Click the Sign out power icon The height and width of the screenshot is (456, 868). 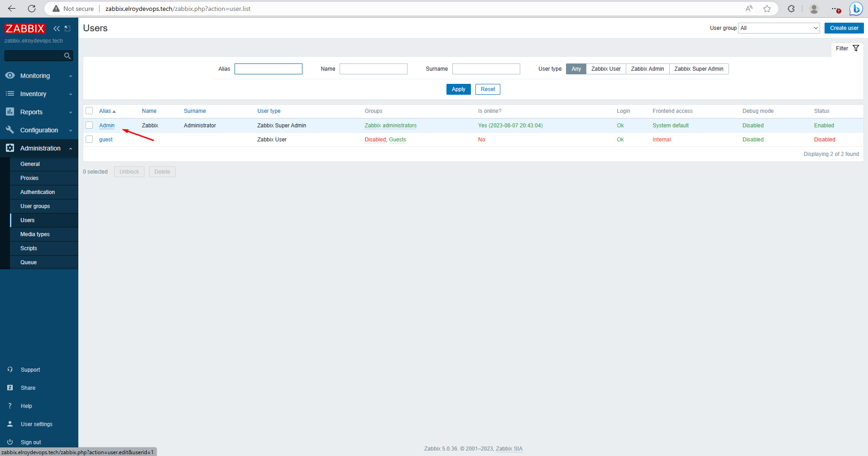(10, 442)
